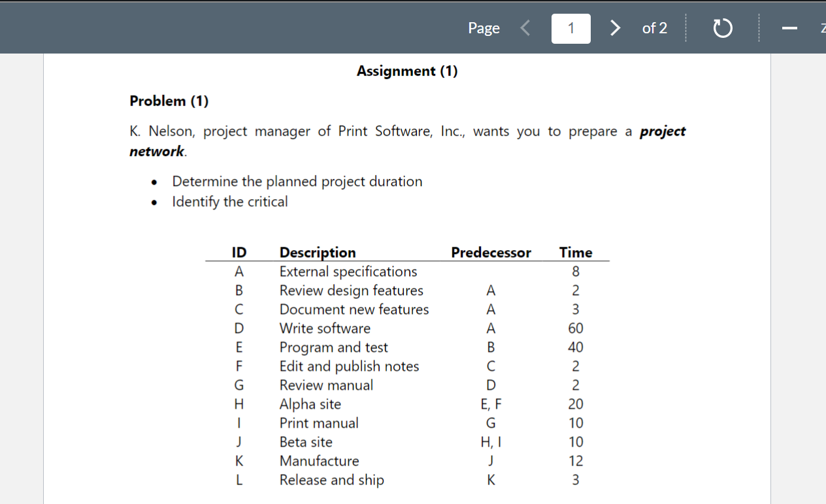Screen dimensions: 826x504
Task: Click the 'Description' column header
Action: tap(318, 252)
